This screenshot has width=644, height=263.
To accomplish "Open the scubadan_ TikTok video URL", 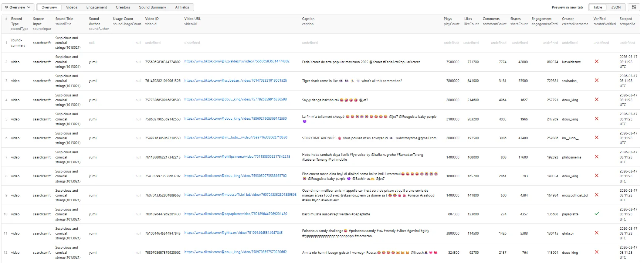I will (235, 81).
